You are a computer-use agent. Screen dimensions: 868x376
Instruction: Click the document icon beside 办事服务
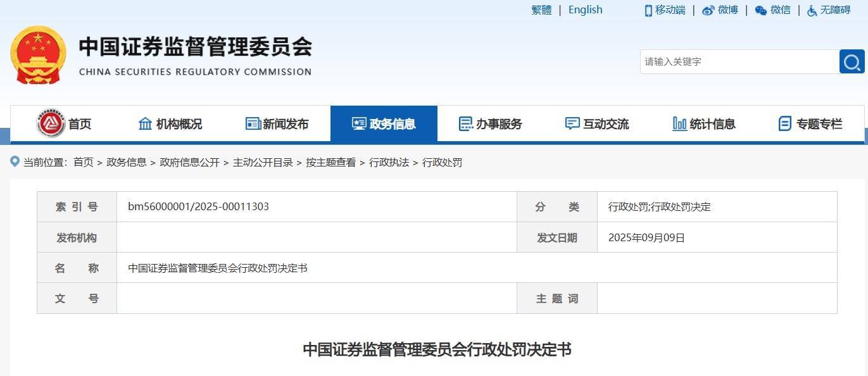[x=465, y=123]
